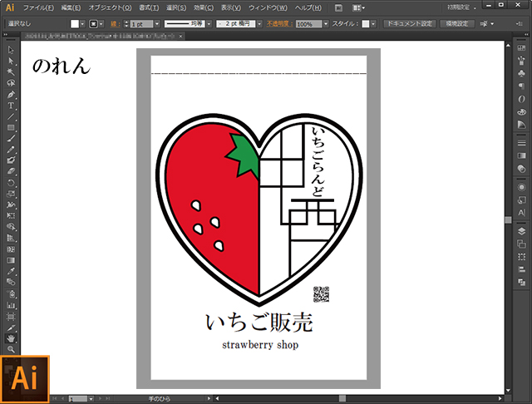This screenshot has width=532, height=404.
Task: Choose the Rectangle tool
Action: (11, 127)
